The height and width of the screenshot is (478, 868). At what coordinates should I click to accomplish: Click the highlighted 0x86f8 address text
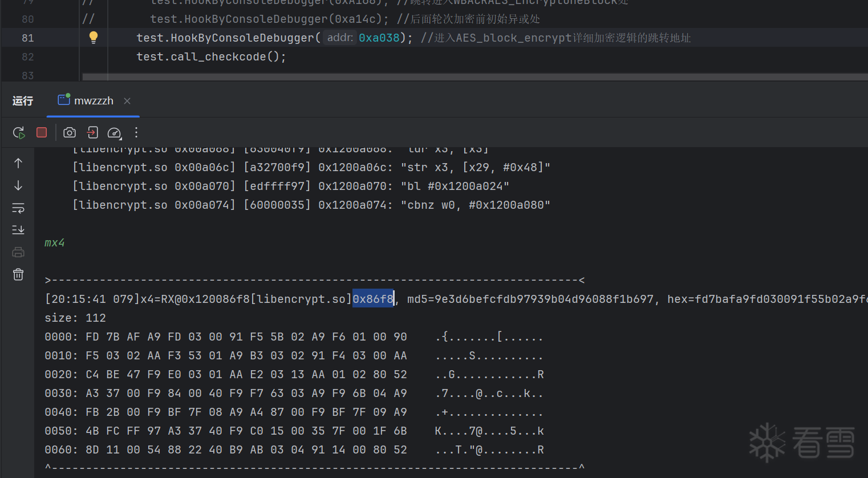click(373, 299)
